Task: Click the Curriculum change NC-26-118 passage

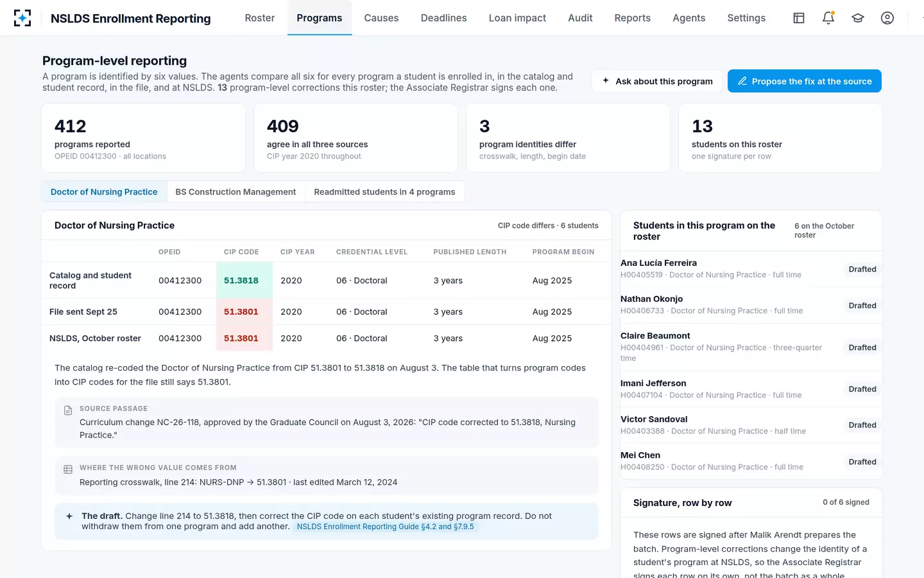Action: click(x=327, y=429)
